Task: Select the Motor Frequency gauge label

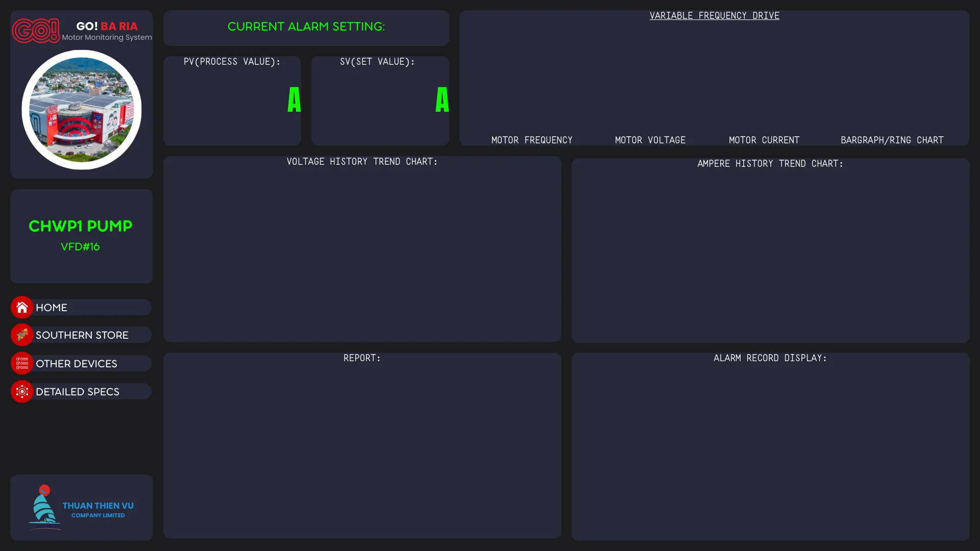Action: click(x=532, y=140)
